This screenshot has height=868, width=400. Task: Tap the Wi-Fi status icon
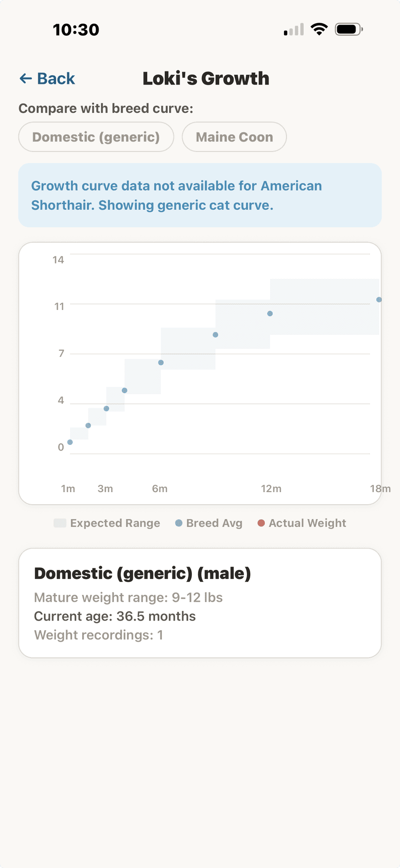320,28
